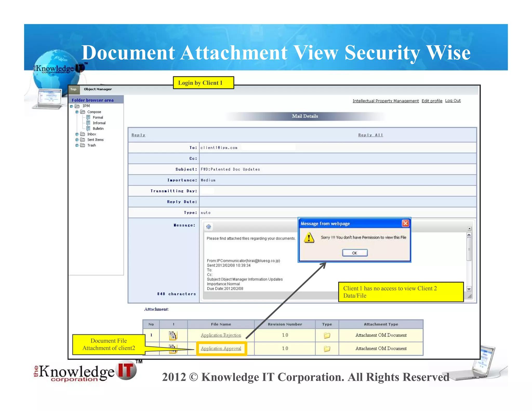Open Intellectual Property Management link
Screen dimensions: 532x411
pos(385,101)
